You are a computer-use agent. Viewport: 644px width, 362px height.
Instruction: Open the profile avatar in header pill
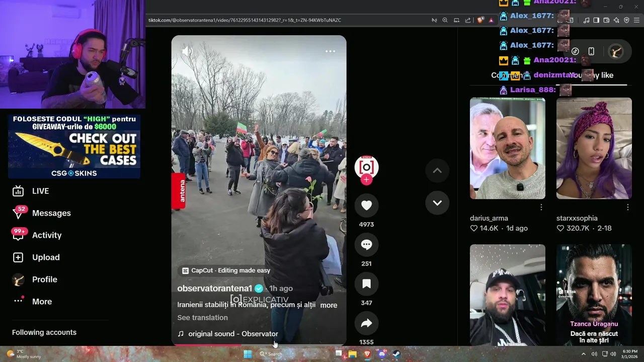click(616, 51)
